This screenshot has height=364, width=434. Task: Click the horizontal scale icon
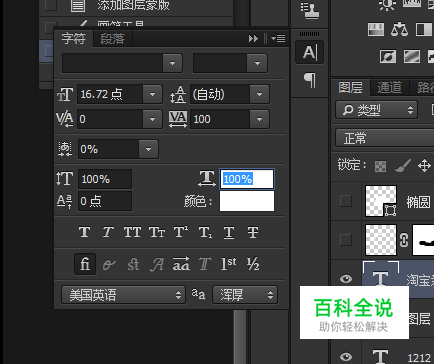(x=207, y=178)
